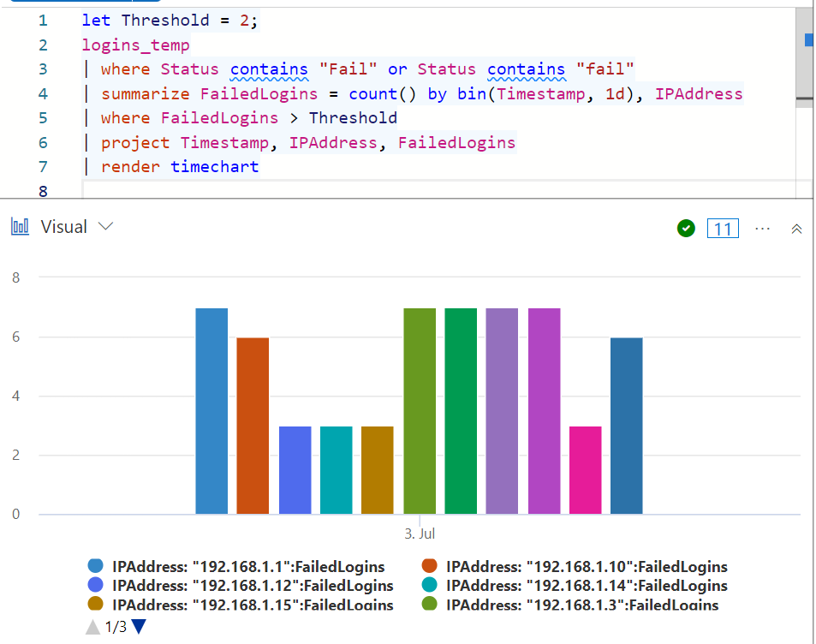Click the green query success indicator icon
Screen dimensions: 816x644
point(685,228)
